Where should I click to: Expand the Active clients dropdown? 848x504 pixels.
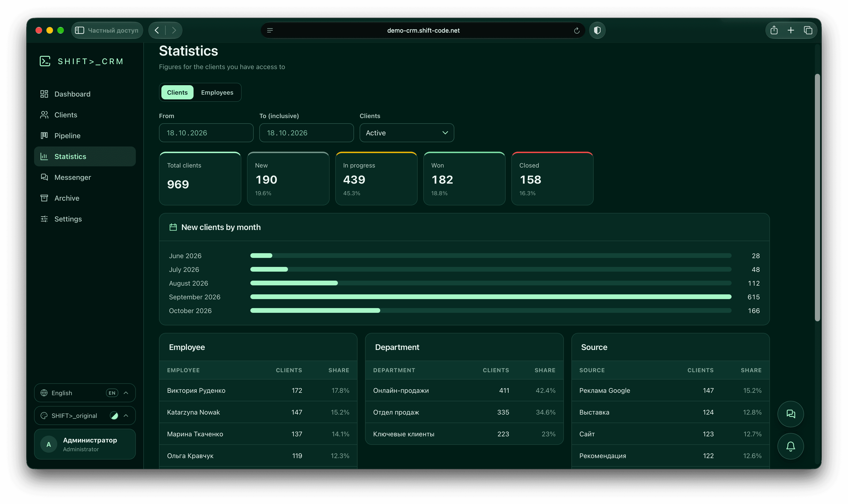coord(406,133)
